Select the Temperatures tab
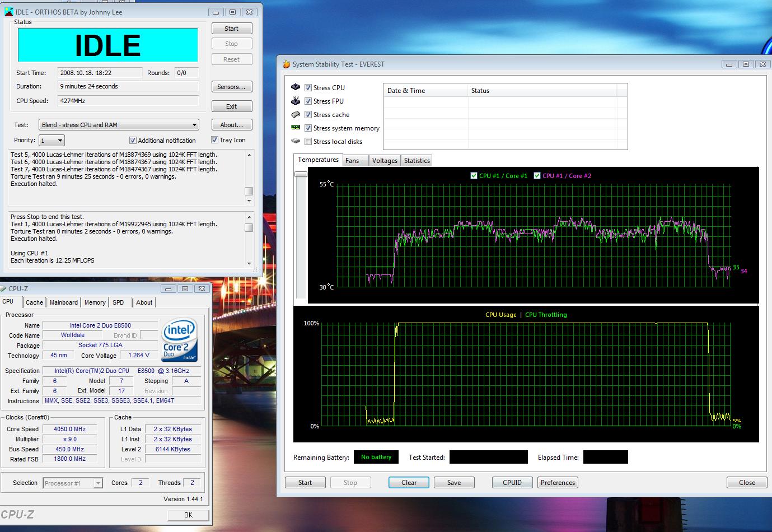This screenshot has height=532, width=772. pos(318,160)
